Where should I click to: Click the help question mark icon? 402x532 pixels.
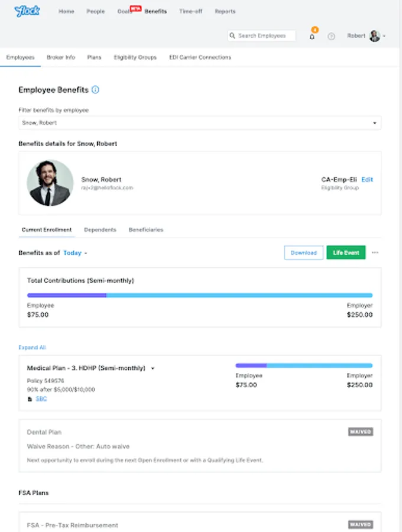click(x=331, y=37)
